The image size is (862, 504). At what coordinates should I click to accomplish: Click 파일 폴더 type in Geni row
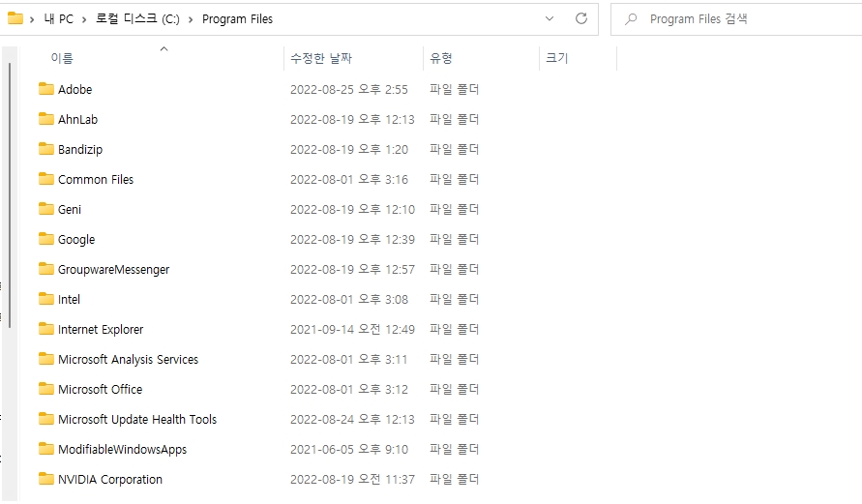click(x=454, y=209)
